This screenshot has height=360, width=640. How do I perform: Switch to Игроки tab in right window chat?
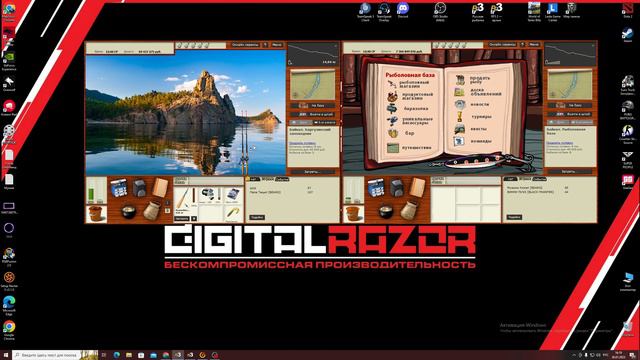click(525, 179)
